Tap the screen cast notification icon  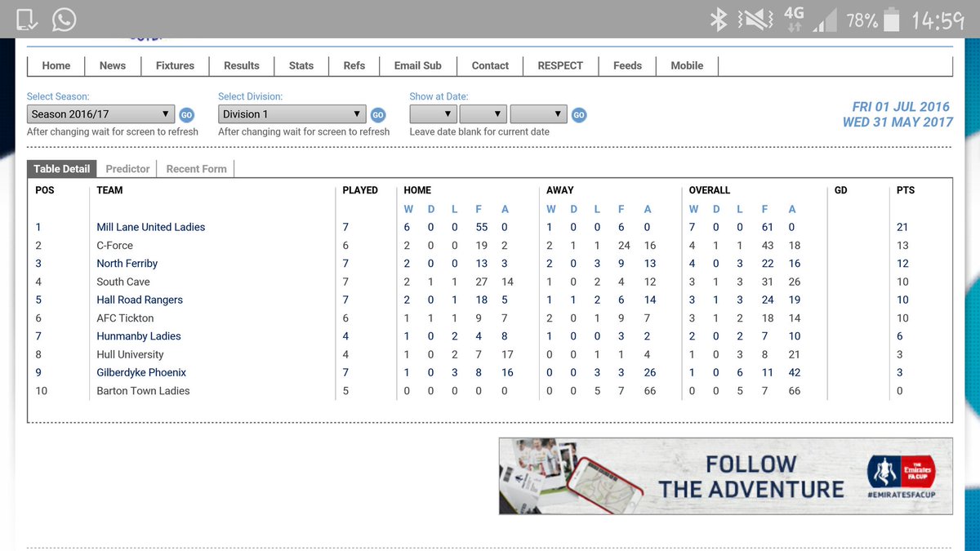tap(27, 19)
